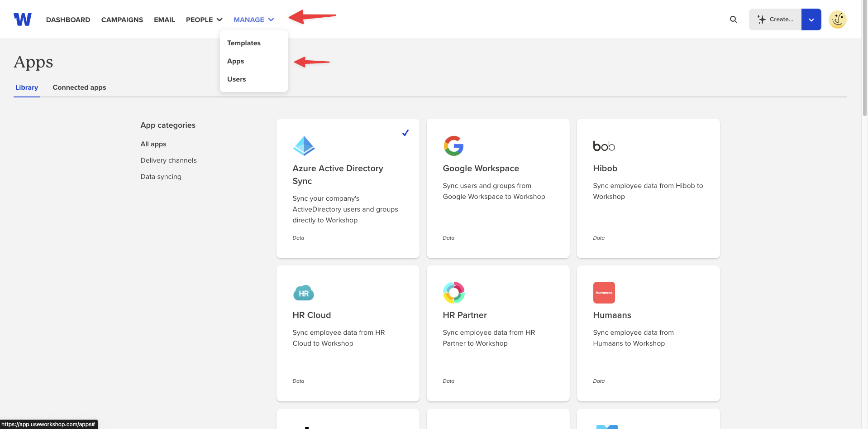868x429 pixels.
Task: Select Templates from the Manage menu
Action: tap(244, 43)
